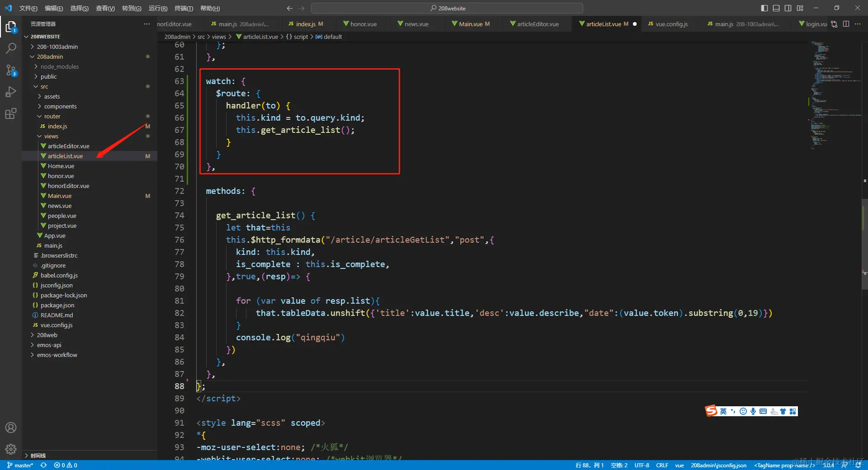Click the editor vertical scrollbar
Viewport: 868px width, 470px height.
tap(865, 244)
